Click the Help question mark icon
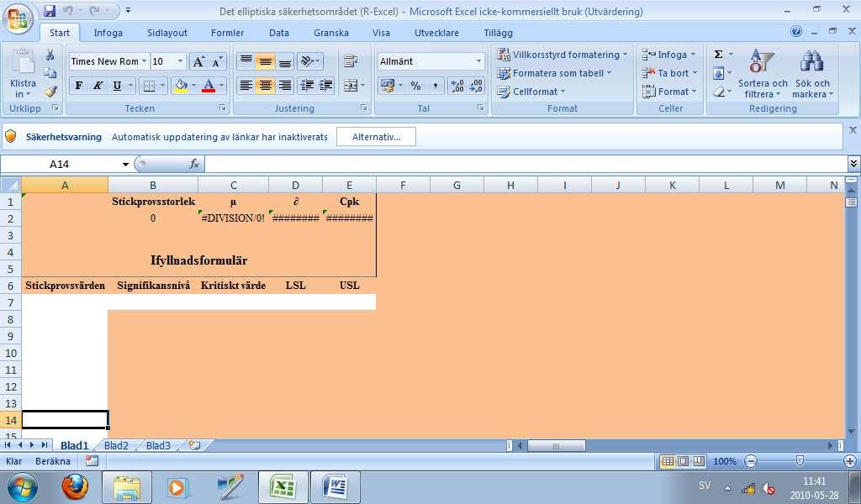861x504 pixels. (796, 31)
